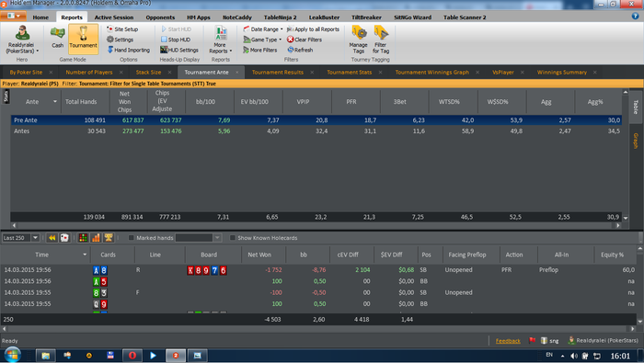This screenshot has height=363, width=644.
Task: Open the help icon
Action: (x=635, y=16)
